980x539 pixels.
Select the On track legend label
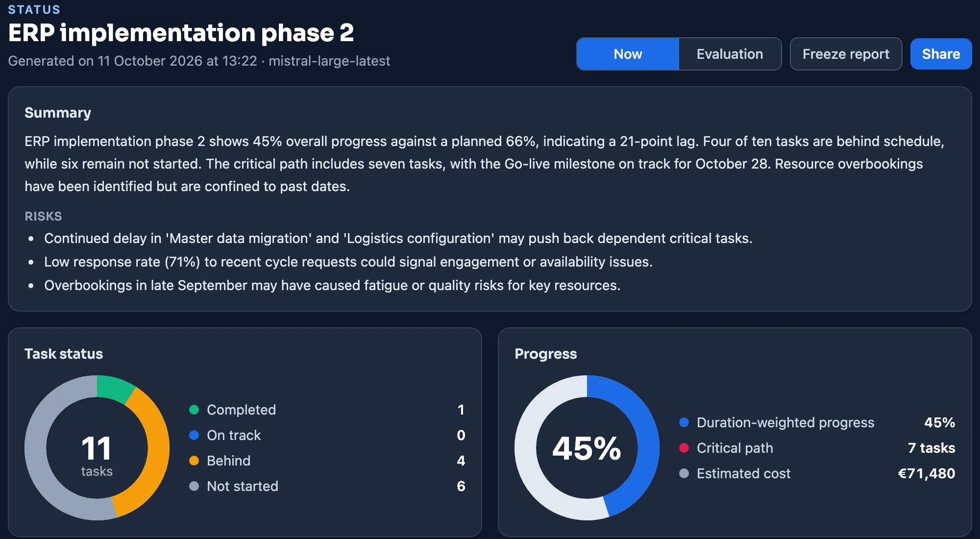coord(234,435)
